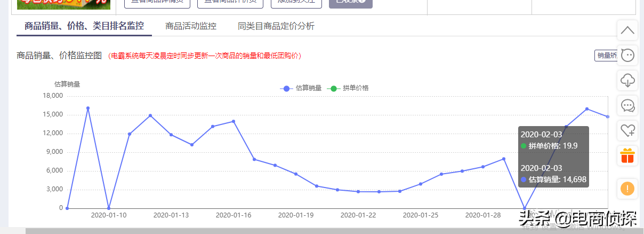Viewport: 644px width, 234px height.
Task: Toggle the 估算销量 legend series
Action: [x=301, y=88]
